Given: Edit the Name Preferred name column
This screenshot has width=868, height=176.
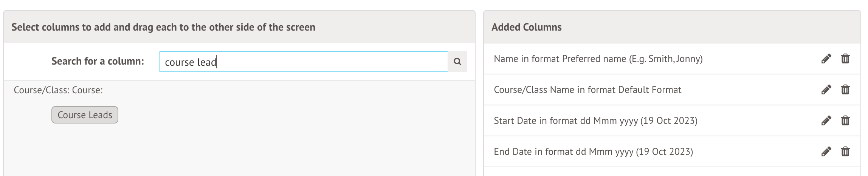Looking at the screenshot, I should coord(826,59).
